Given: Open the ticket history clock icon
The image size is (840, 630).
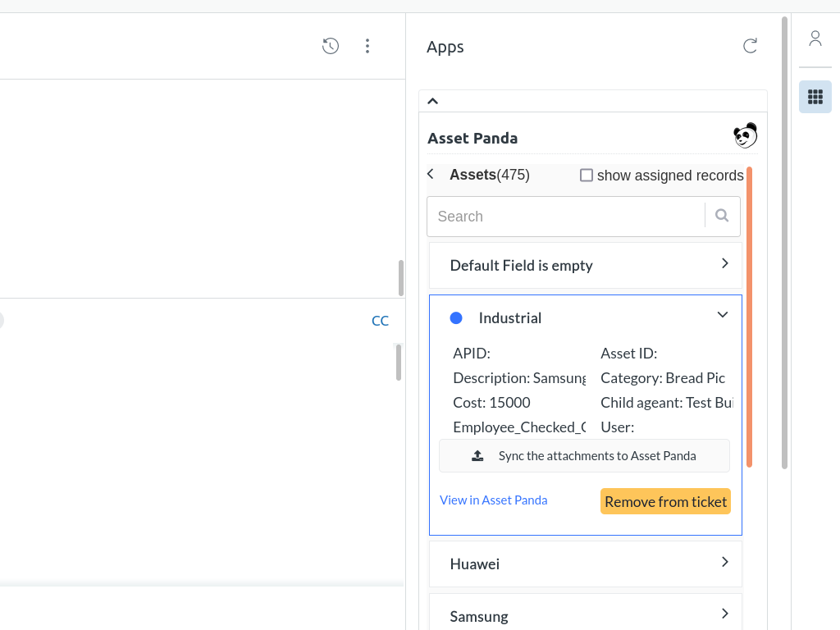Looking at the screenshot, I should (x=330, y=46).
